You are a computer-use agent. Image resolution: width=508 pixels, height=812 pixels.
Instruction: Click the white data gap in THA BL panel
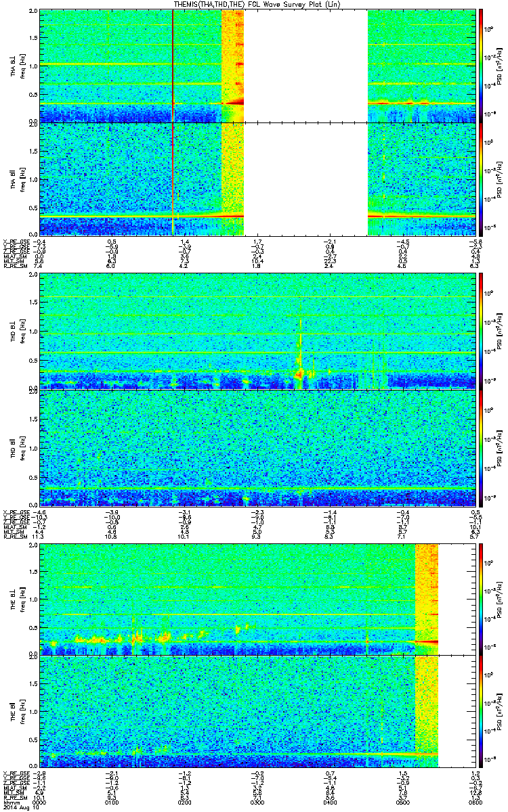[305, 65]
